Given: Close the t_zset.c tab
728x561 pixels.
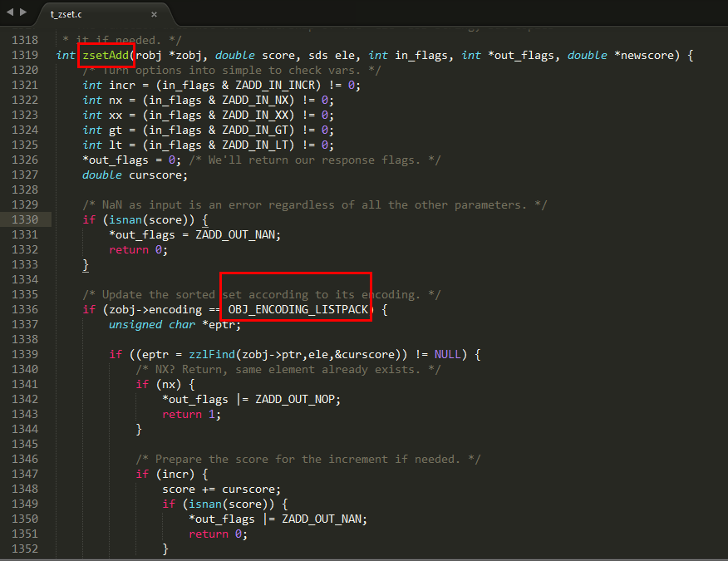Looking at the screenshot, I should pyautogui.click(x=154, y=14).
